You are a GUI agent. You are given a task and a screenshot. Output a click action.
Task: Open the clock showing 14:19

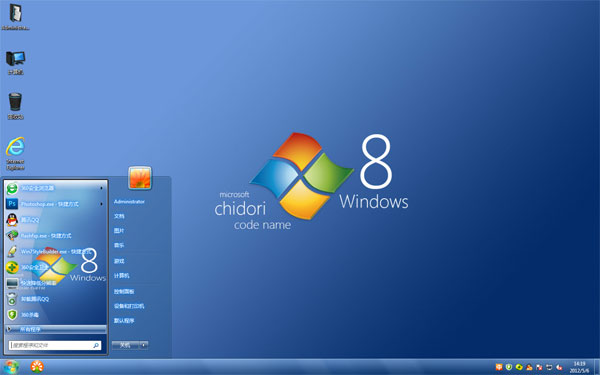tap(580, 367)
